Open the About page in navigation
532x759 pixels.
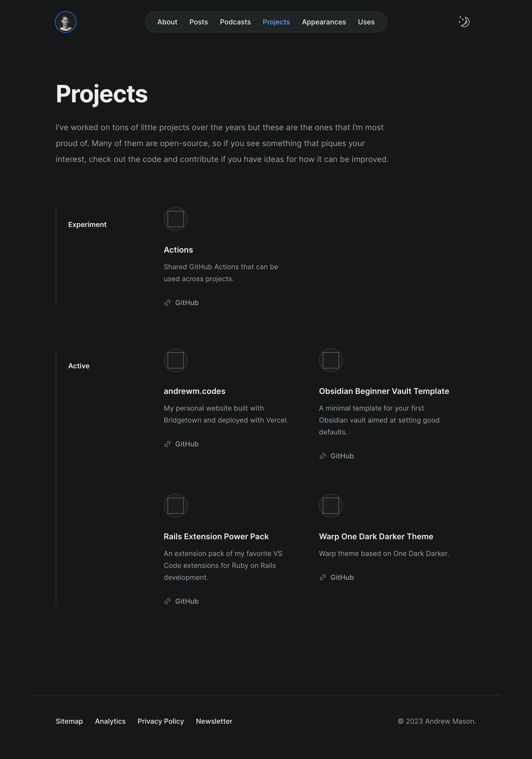pyautogui.click(x=167, y=22)
